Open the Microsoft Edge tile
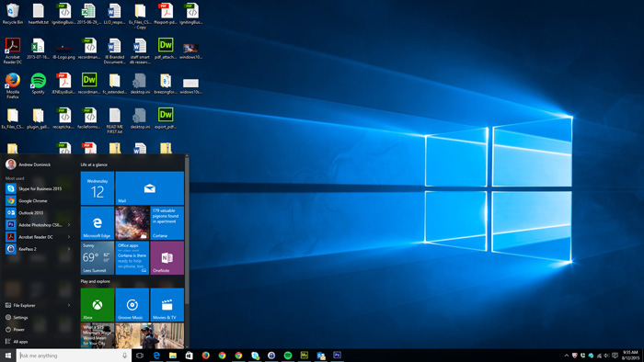The height and width of the screenshot is (362, 644). click(x=98, y=223)
